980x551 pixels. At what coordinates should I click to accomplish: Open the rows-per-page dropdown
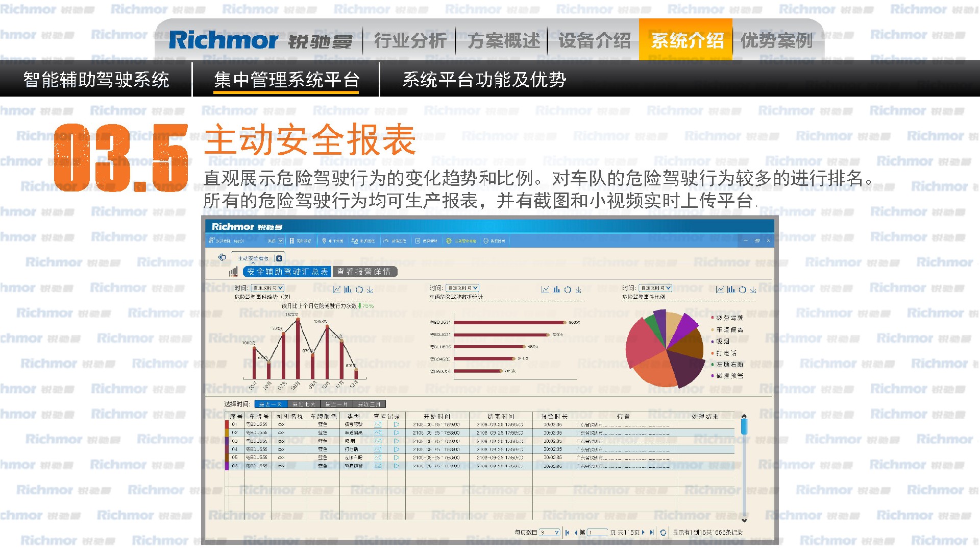[x=550, y=532]
